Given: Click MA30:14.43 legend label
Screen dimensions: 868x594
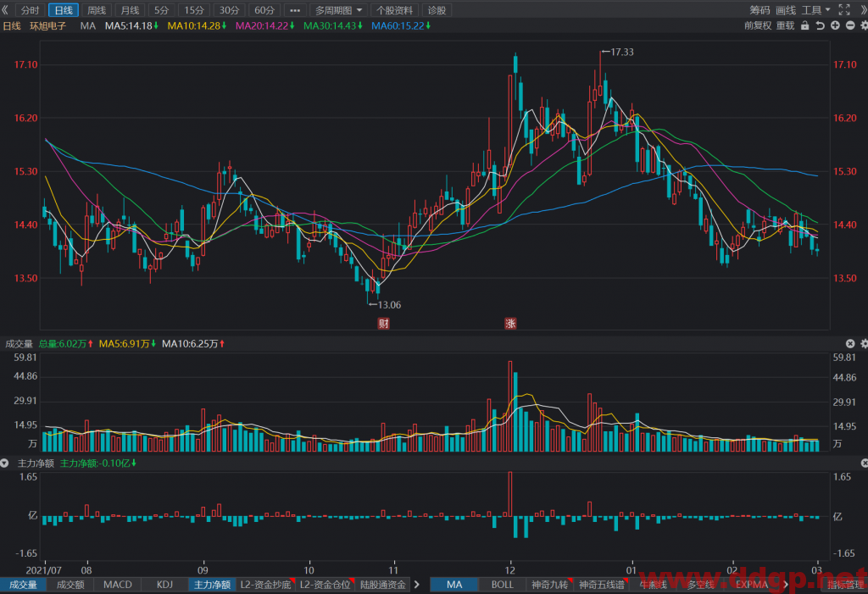Looking at the screenshot, I should pyautogui.click(x=333, y=25).
